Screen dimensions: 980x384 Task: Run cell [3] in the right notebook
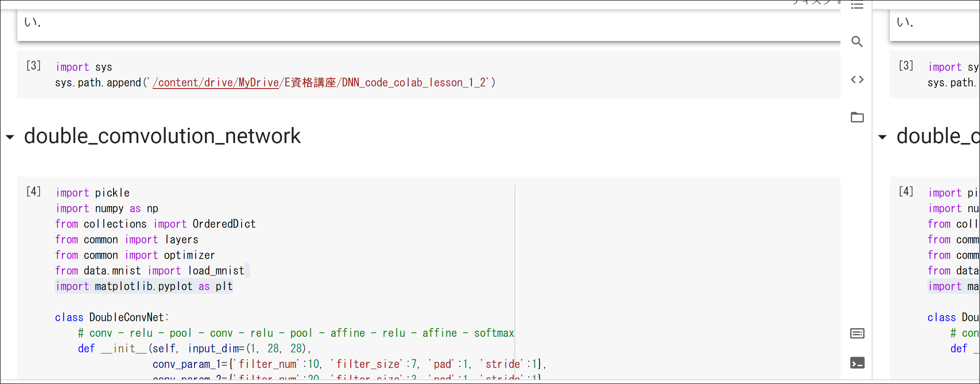point(906,66)
